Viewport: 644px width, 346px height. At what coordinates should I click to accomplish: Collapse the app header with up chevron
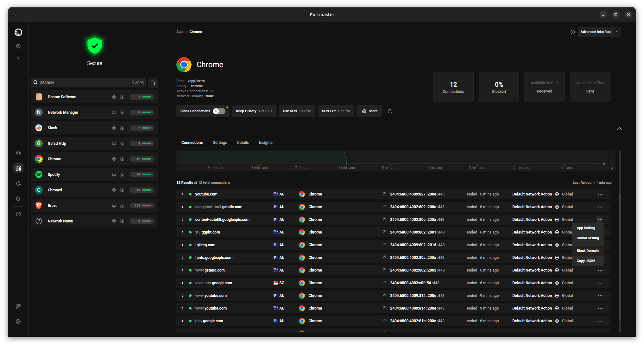coord(619,129)
